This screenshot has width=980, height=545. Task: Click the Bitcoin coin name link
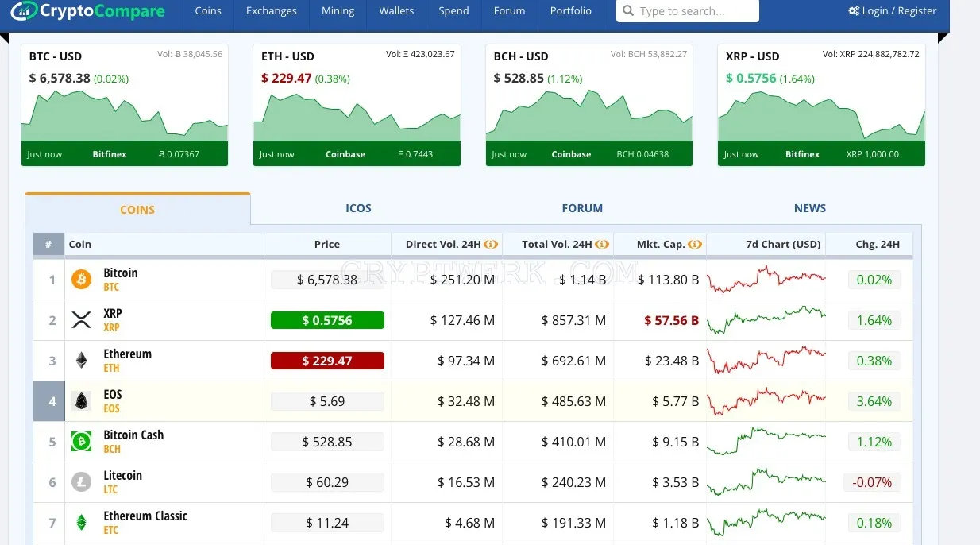(x=121, y=272)
